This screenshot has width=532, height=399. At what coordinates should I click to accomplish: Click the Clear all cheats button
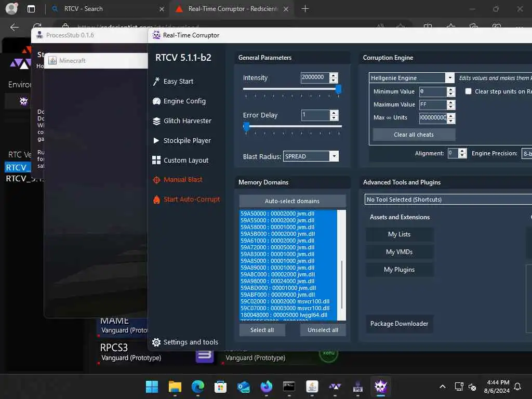pos(414,135)
